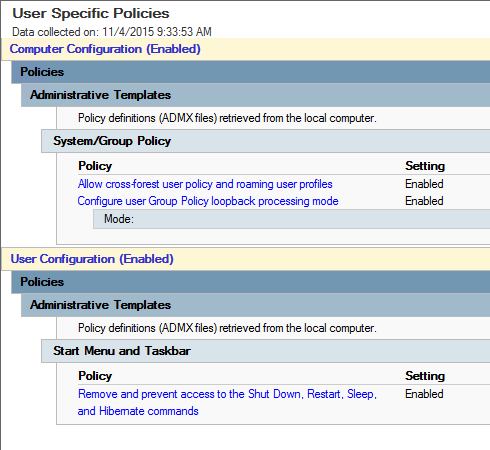Click ADMX policy definitions text under User Configuration

pyautogui.click(x=227, y=328)
